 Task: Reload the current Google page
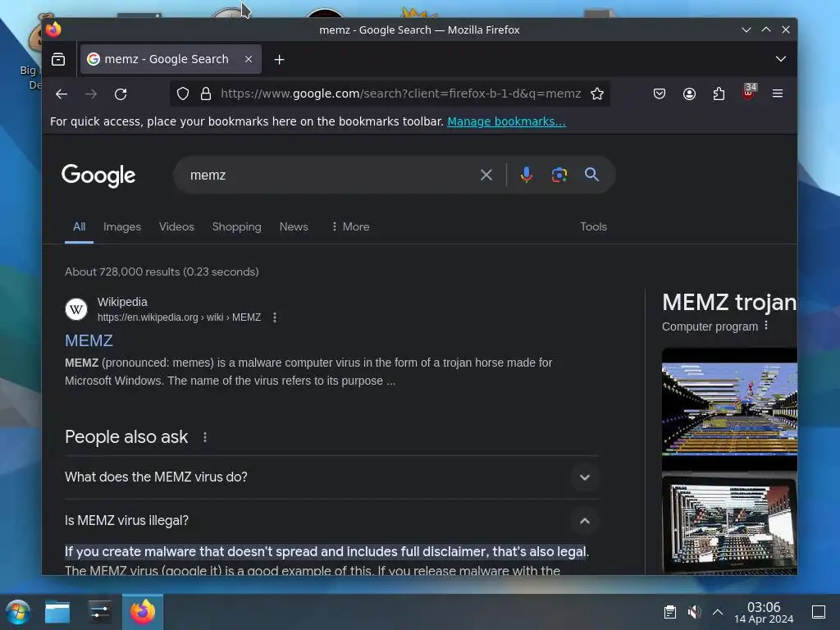[x=121, y=94]
